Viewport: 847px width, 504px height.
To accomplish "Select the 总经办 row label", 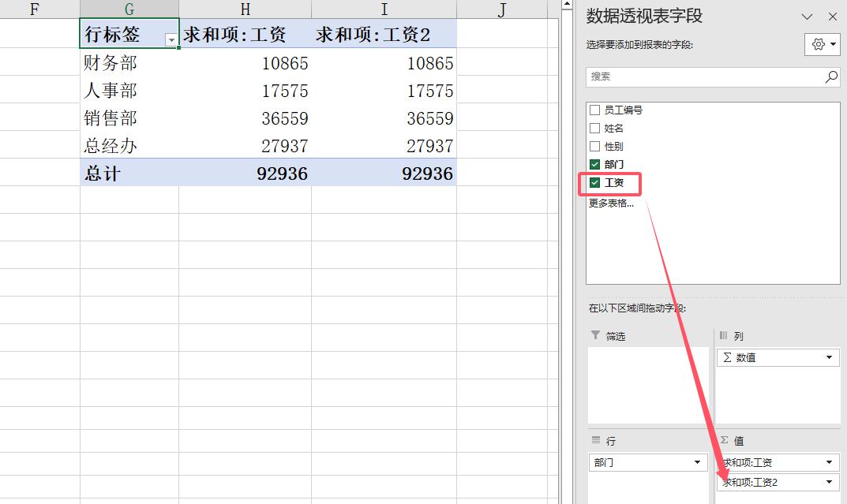I will (x=129, y=145).
